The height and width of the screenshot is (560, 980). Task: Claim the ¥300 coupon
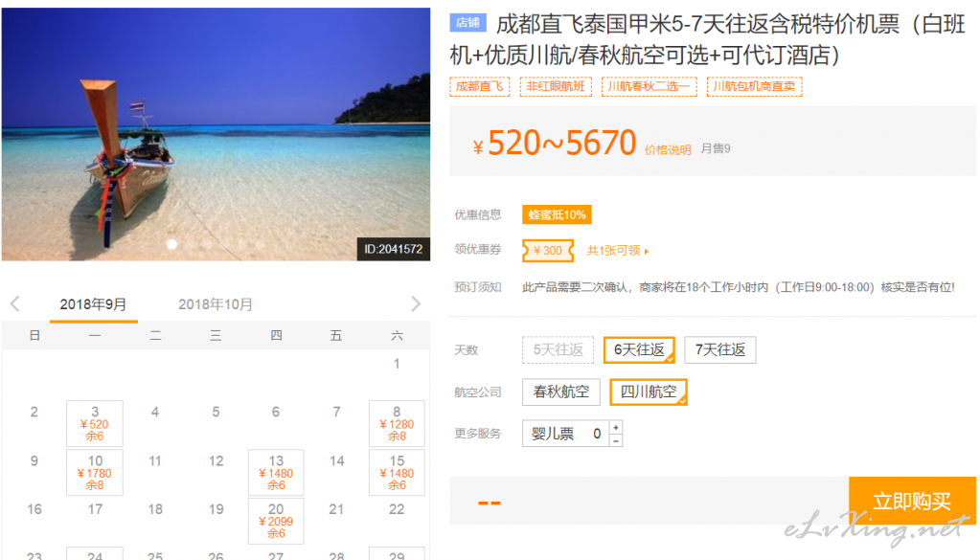(548, 251)
